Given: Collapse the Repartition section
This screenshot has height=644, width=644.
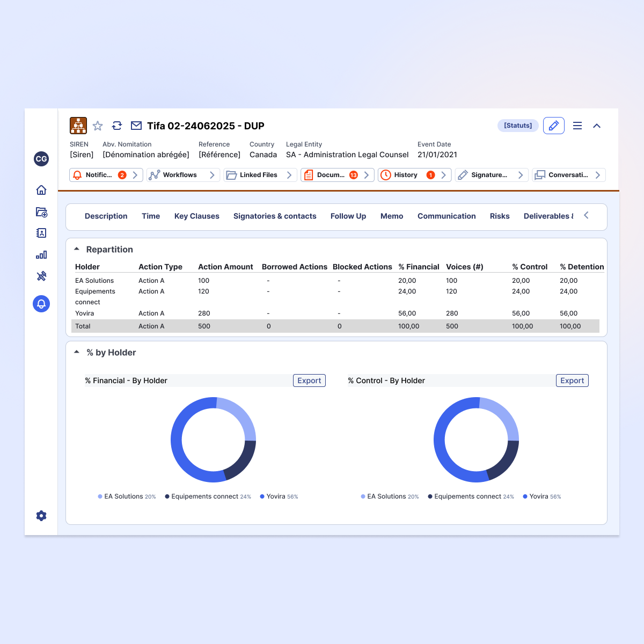Looking at the screenshot, I should tap(77, 249).
